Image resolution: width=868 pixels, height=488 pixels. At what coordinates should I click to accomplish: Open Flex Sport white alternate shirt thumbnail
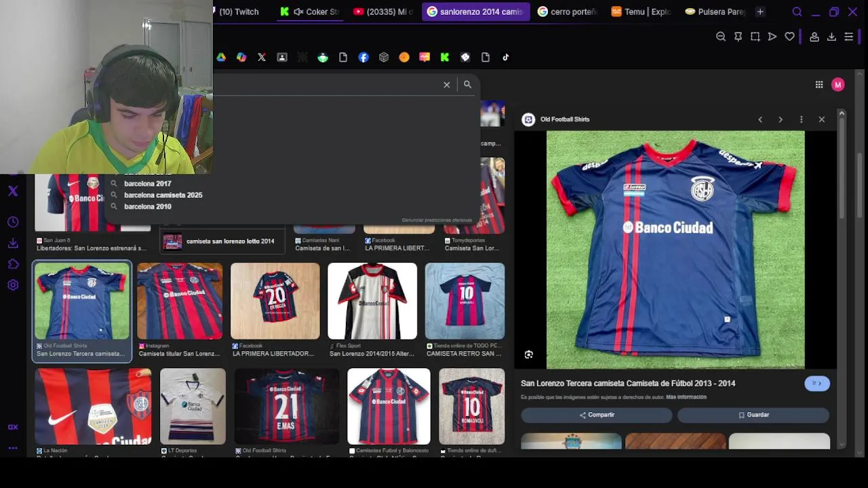pyautogui.click(x=372, y=301)
